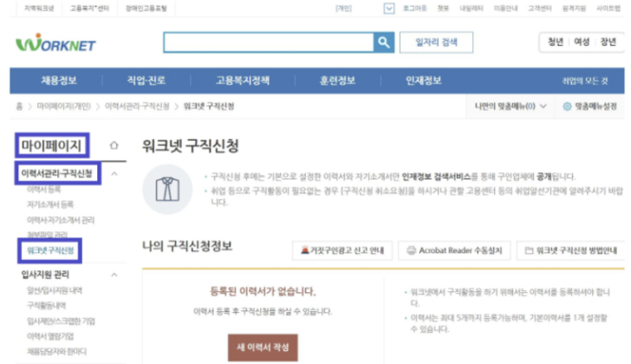Screen dimensions: 631x364
Task: Open 고용복지+센터 top link
Action: (x=89, y=9)
